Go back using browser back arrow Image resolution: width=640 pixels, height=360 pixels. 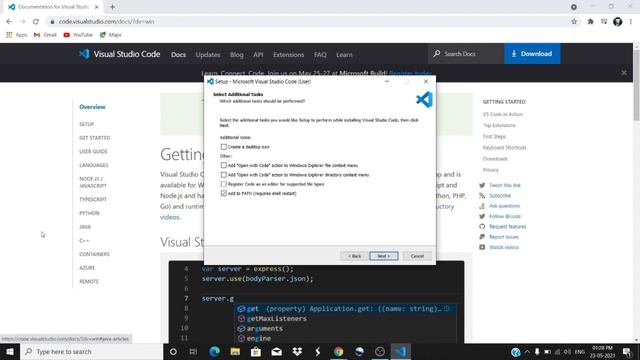tap(9, 22)
